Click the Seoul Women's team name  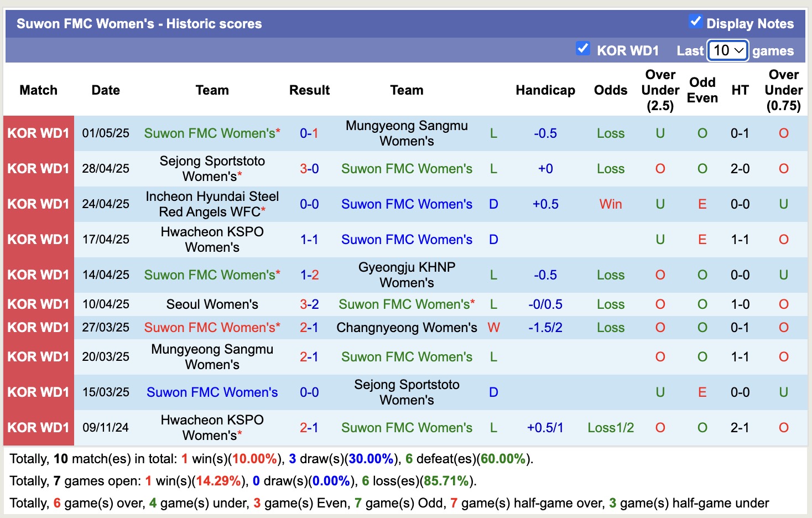coord(212,304)
